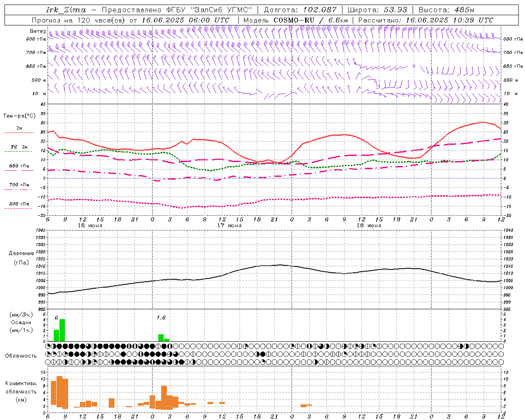Click the "Облачность" cloud cover label

pos(21,356)
